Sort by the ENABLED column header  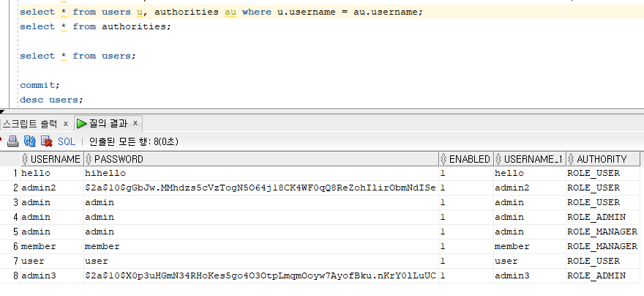(x=466, y=159)
